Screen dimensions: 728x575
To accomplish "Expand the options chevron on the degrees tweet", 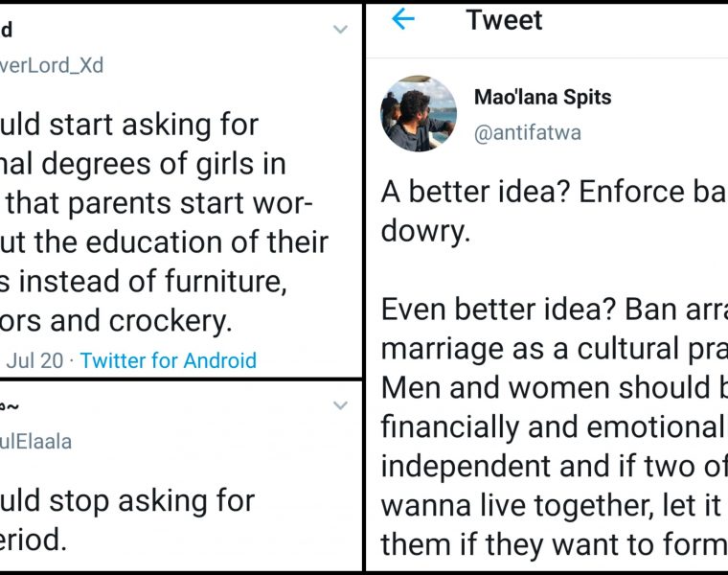I will (x=340, y=30).
